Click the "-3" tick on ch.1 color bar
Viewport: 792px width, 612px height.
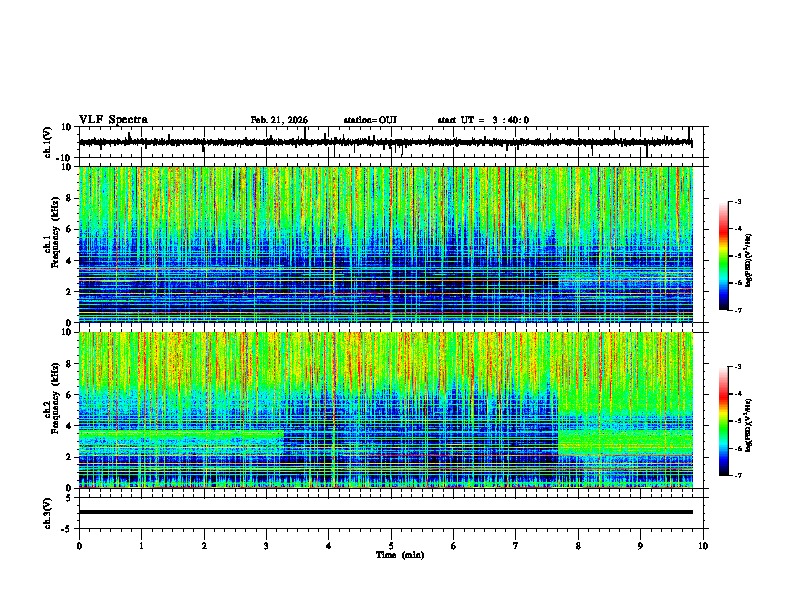737,202
